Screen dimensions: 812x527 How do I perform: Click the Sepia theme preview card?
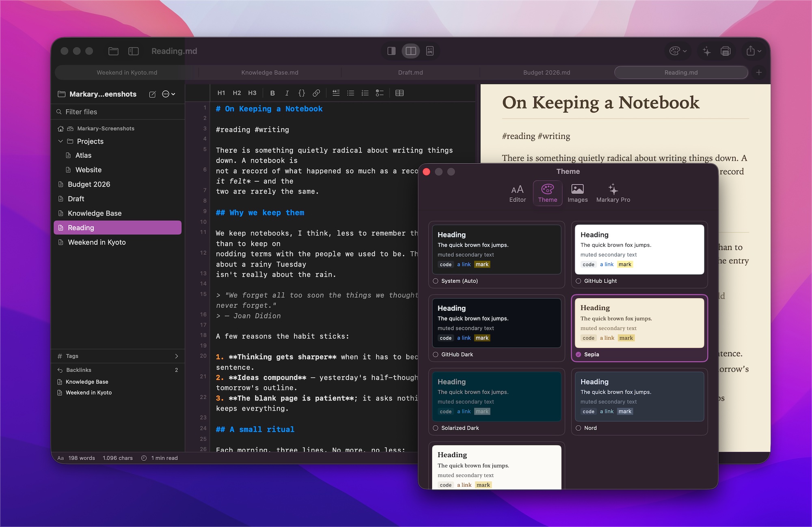[x=639, y=323]
